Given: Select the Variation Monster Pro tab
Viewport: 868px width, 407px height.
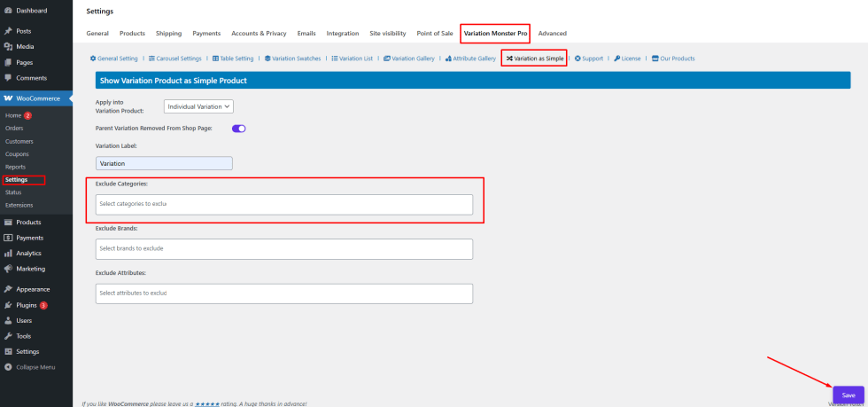Looking at the screenshot, I should tap(495, 34).
